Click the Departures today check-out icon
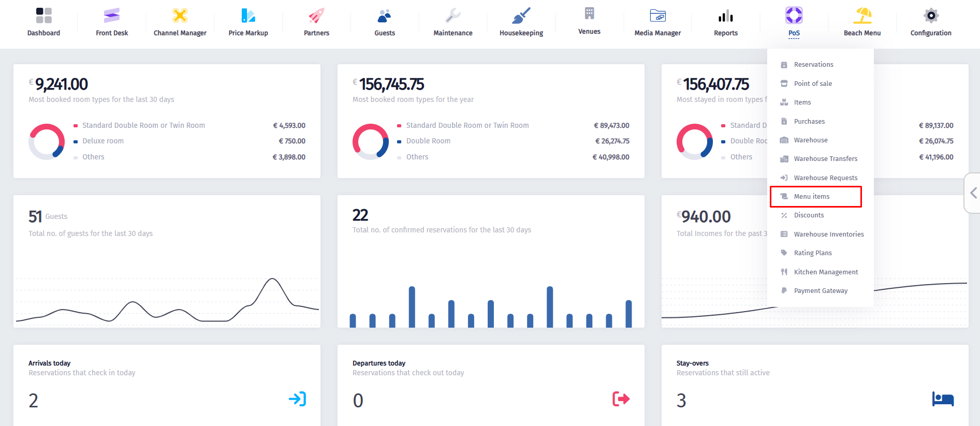Viewport: 980px width, 426px height. point(621,399)
